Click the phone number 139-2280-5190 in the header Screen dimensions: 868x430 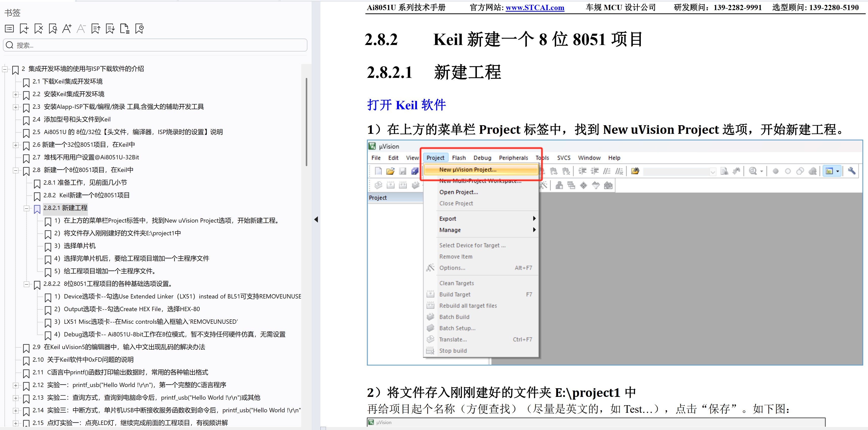(834, 7)
